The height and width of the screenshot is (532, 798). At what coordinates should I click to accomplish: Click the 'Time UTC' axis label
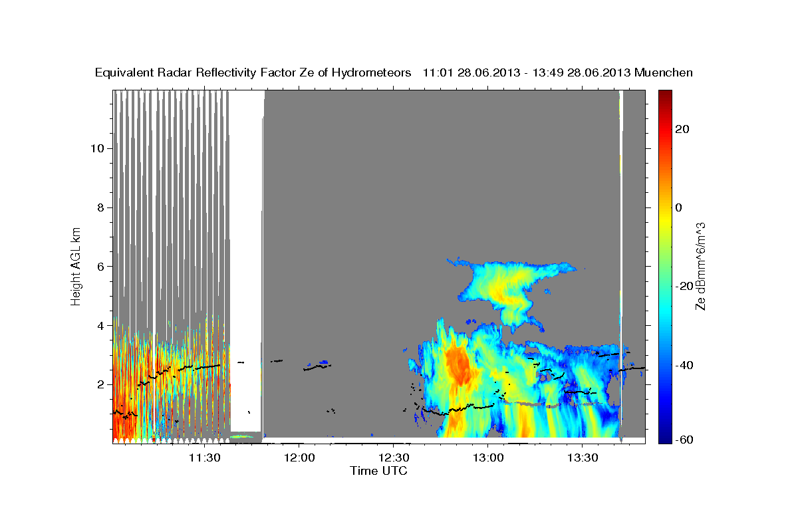tap(378, 471)
